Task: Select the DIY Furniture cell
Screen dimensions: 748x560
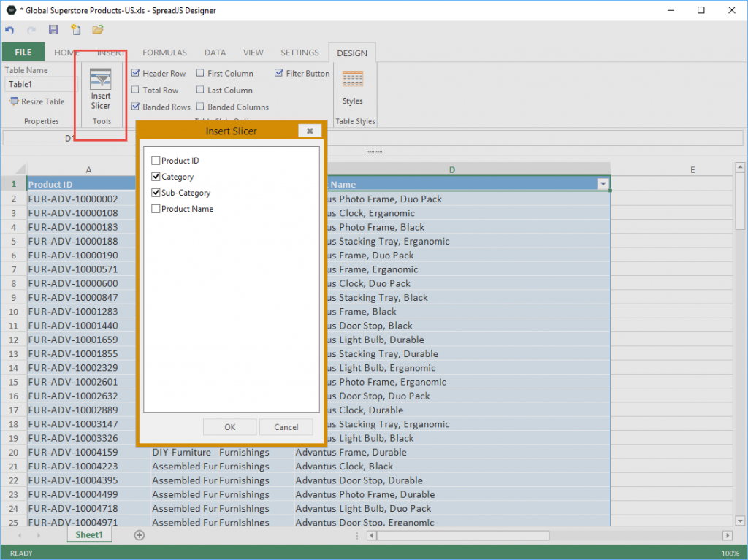Action: coord(185,452)
